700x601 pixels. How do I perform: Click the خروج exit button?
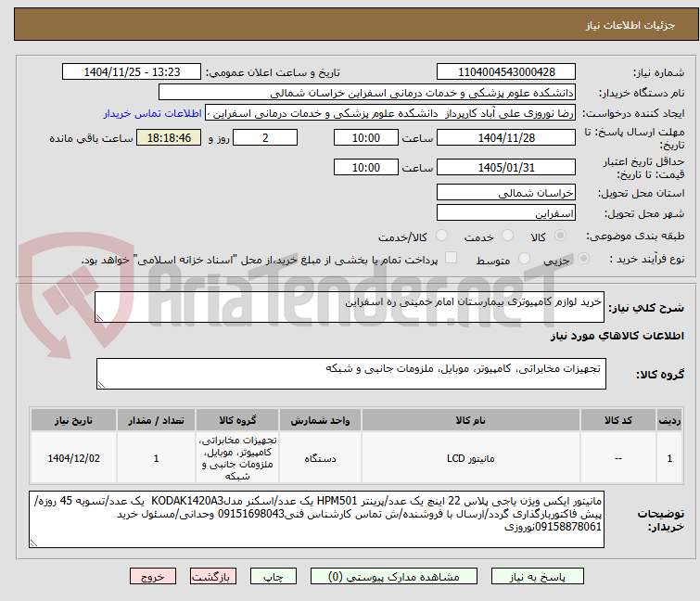tap(153, 577)
